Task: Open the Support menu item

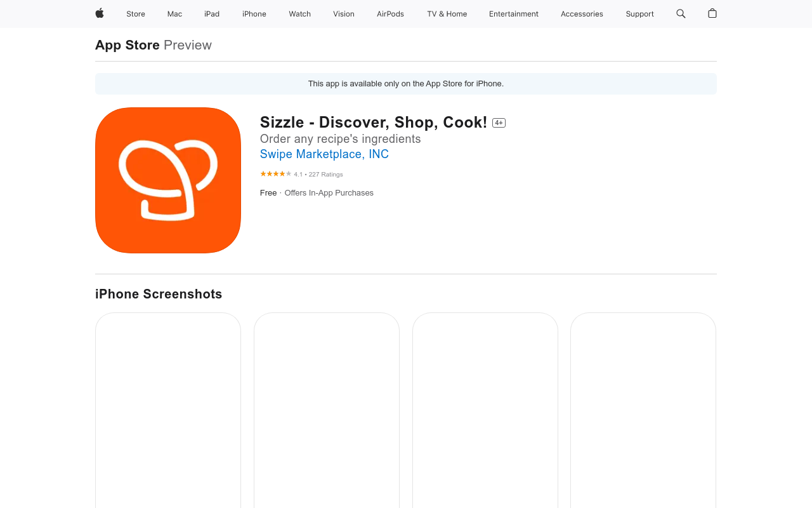Action: [x=639, y=14]
